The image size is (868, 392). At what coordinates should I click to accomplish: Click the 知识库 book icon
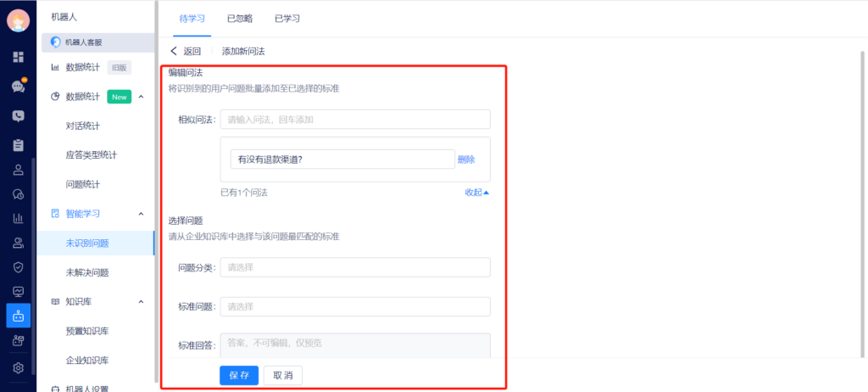55,302
